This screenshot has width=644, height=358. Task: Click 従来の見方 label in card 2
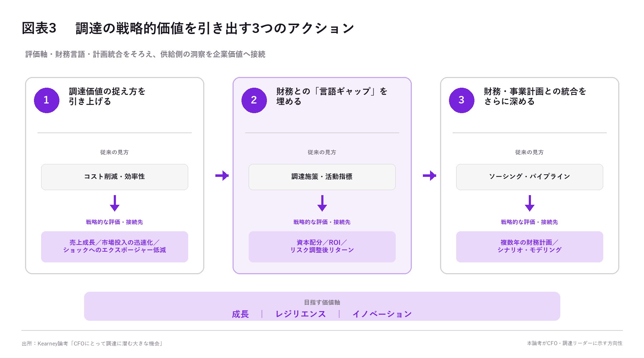(322, 152)
